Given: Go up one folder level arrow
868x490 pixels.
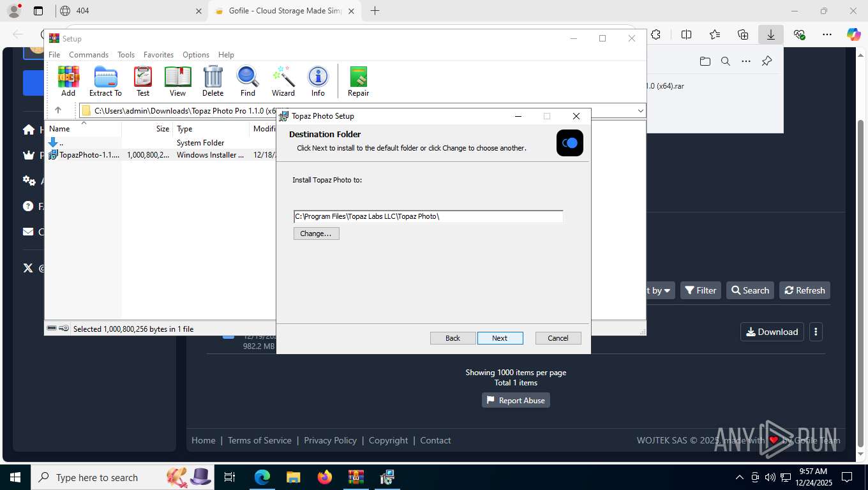Looking at the screenshot, I should [57, 110].
